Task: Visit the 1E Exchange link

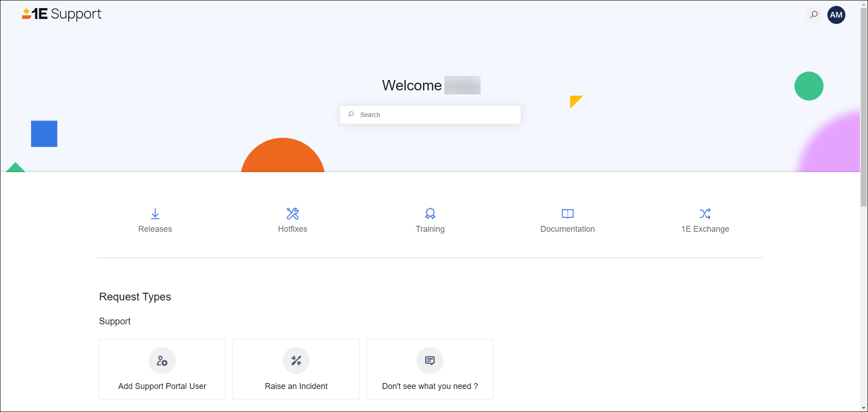Action: click(x=705, y=229)
